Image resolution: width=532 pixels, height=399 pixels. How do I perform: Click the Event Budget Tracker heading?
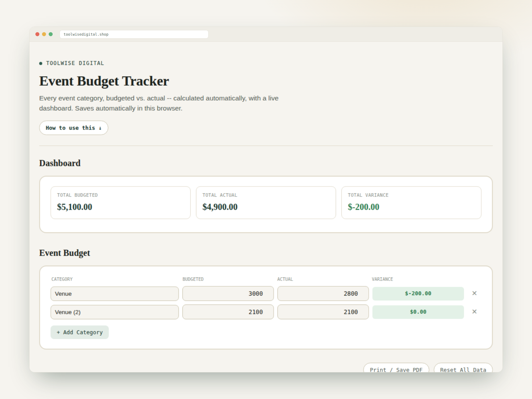[104, 81]
